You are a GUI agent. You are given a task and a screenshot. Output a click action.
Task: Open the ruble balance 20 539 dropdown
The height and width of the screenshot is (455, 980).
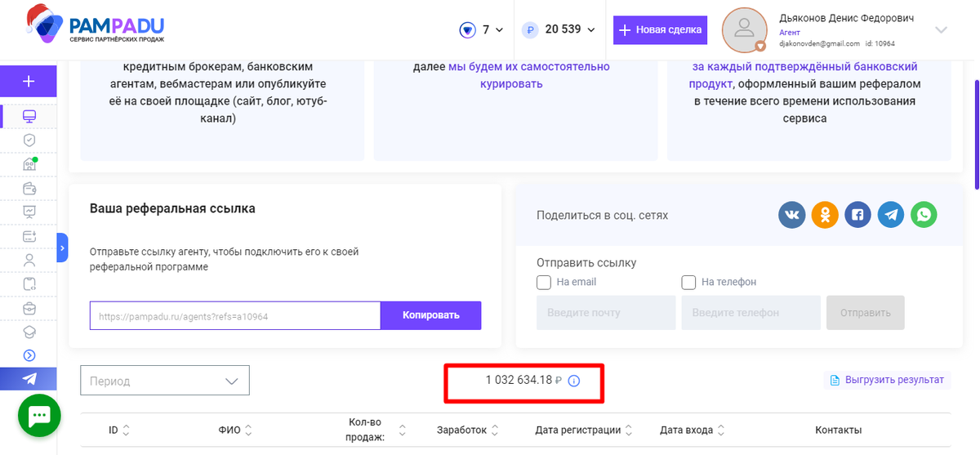[x=559, y=30]
